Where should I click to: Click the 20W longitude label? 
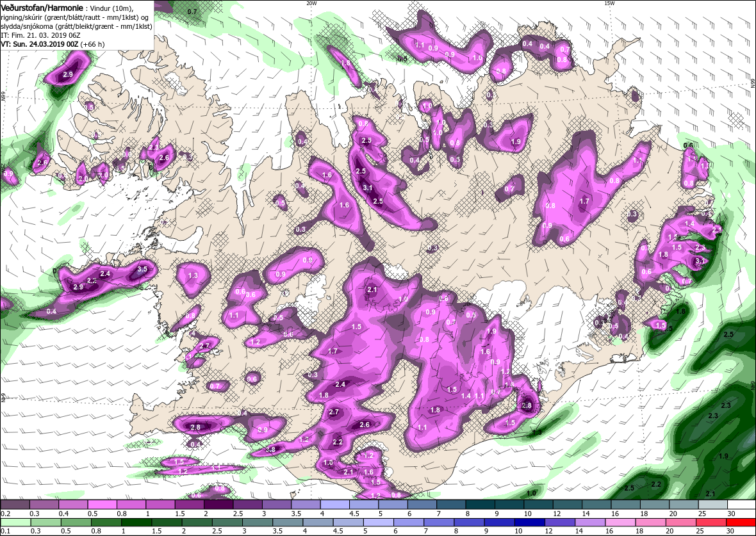[311, 3]
